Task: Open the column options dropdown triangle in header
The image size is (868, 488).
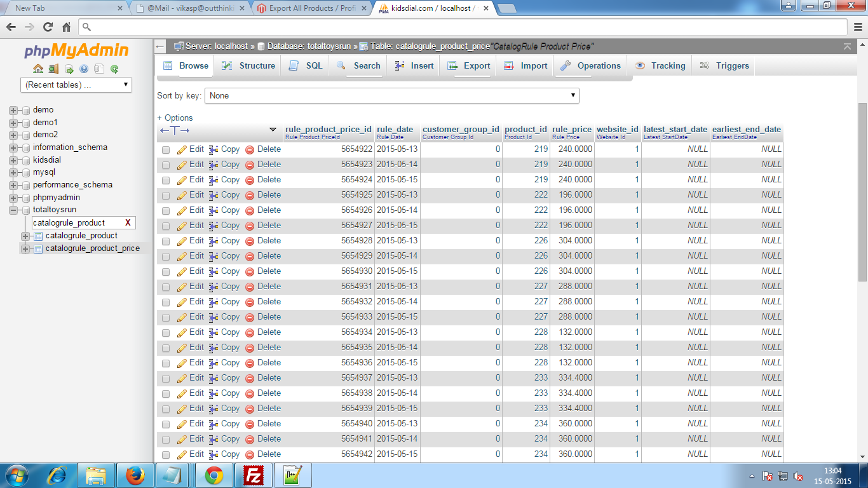Action: [273, 130]
